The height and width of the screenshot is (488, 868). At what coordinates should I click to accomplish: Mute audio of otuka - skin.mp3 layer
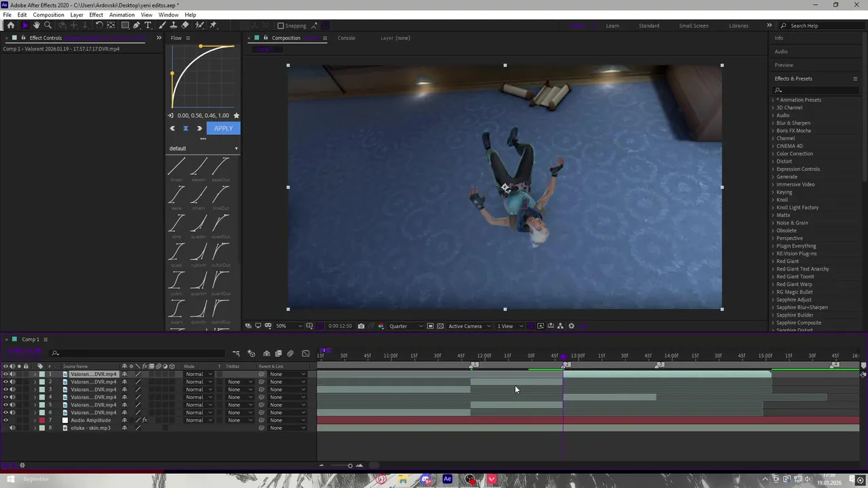tap(12, 428)
